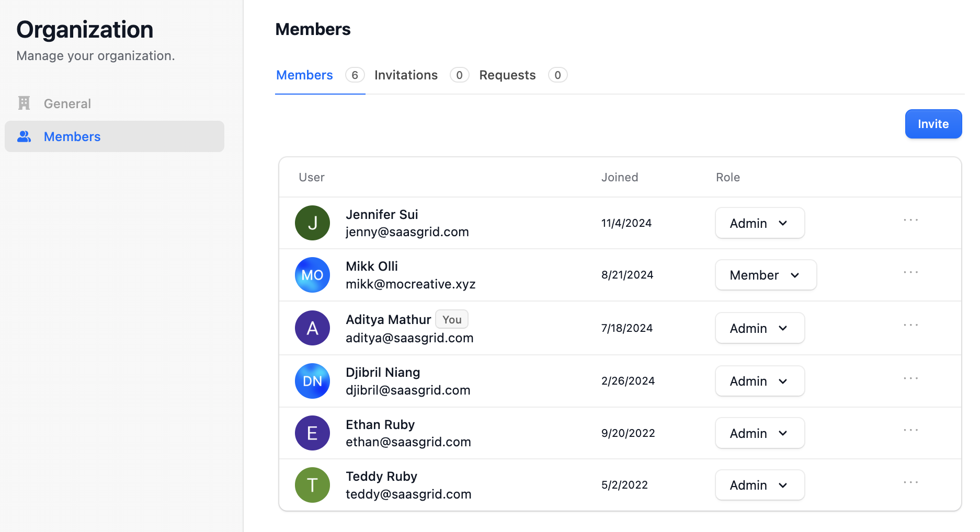Screen dimensions: 980x532
Task: Click the Members people icon in sidebar
Action: (24, 136)
